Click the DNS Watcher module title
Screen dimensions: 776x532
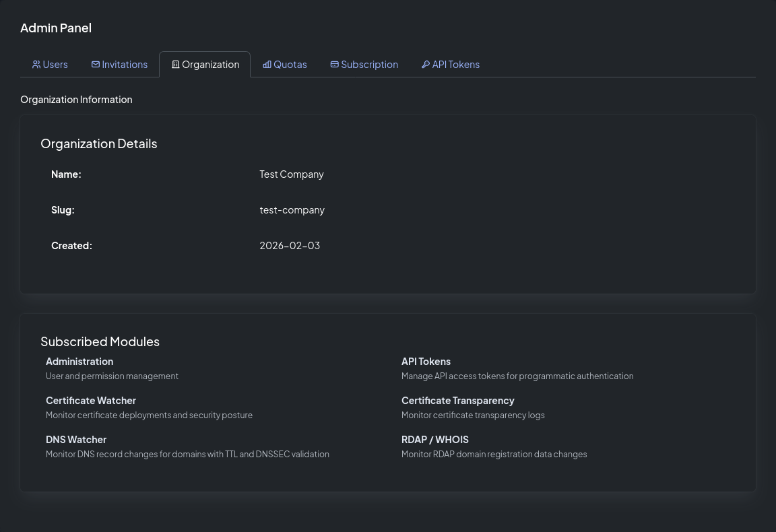point(76,440)
